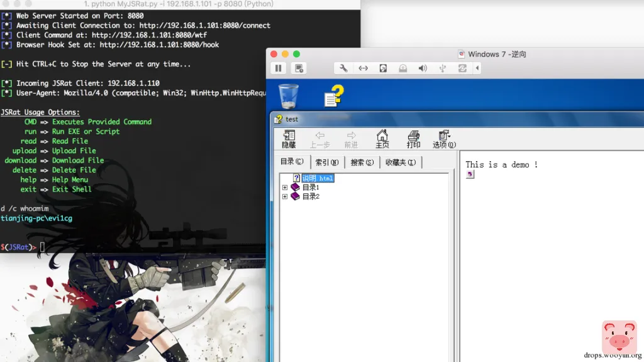Click the CD/DVD drive icon in VM toolbar
644x362 pixels.
coord(403,68)
